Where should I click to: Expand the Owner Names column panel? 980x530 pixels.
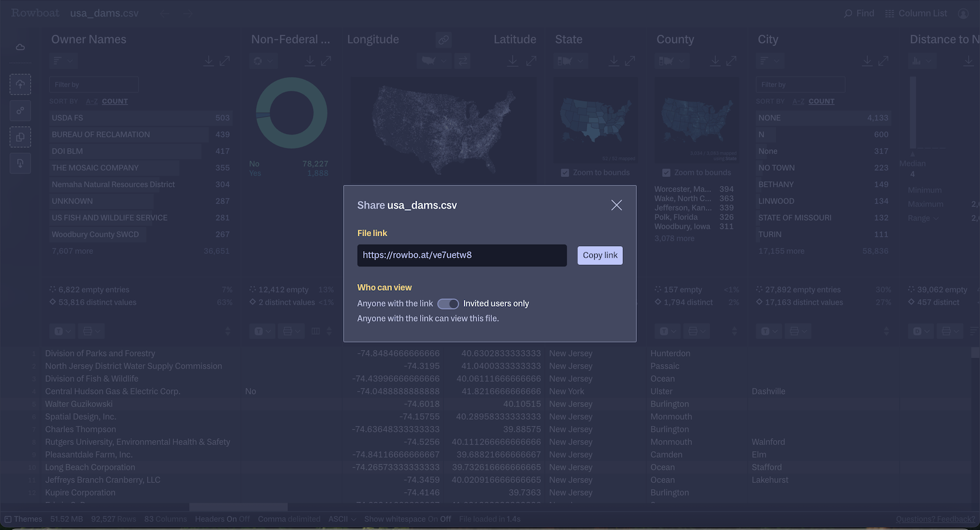[x=225, y=61]
